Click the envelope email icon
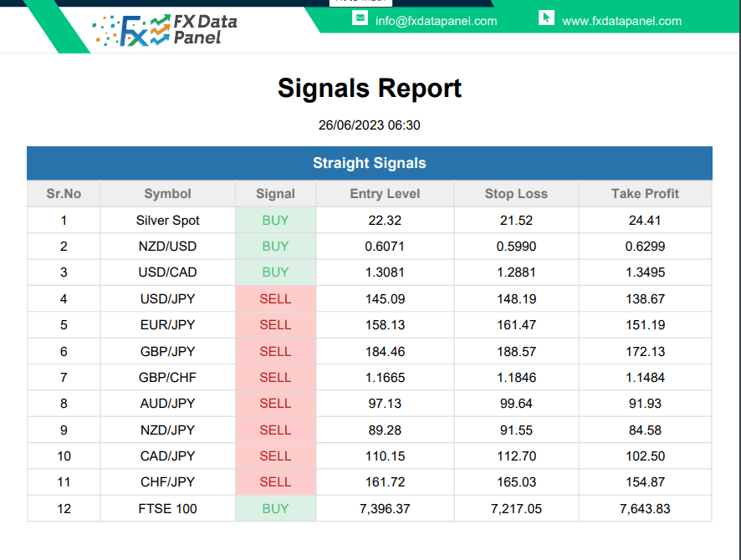The image size is (741, 560). click(x=360, y=18)
